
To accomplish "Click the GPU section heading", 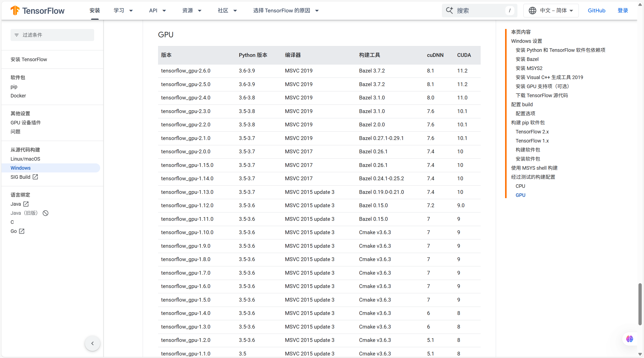I will point(166,34).
